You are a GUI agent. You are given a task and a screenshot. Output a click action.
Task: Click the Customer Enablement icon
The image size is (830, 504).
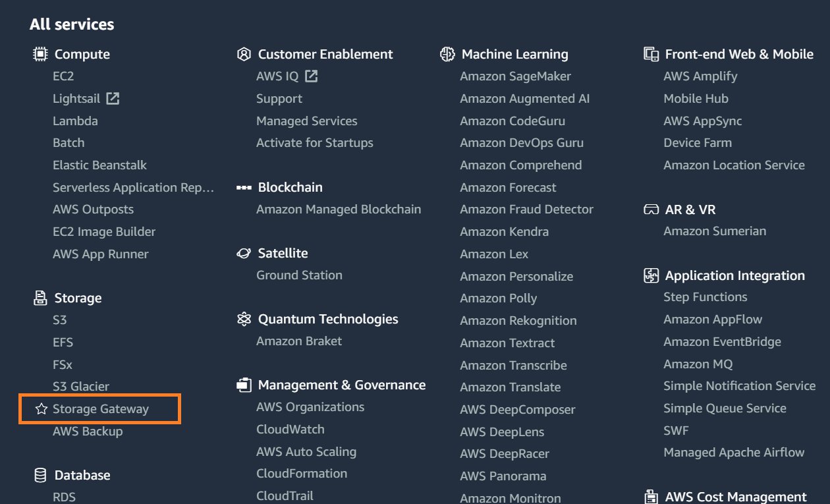(x=244, y=54)
